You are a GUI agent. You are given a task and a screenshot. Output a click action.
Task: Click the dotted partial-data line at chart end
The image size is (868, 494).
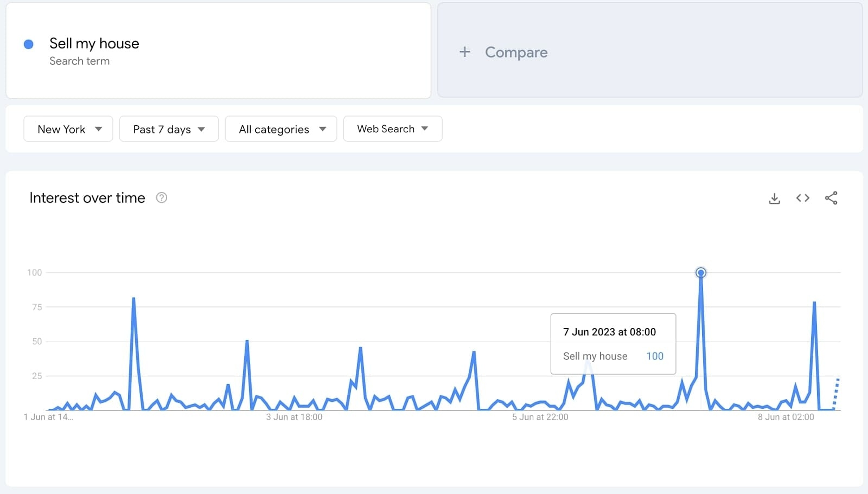click(x=836, y=393)
